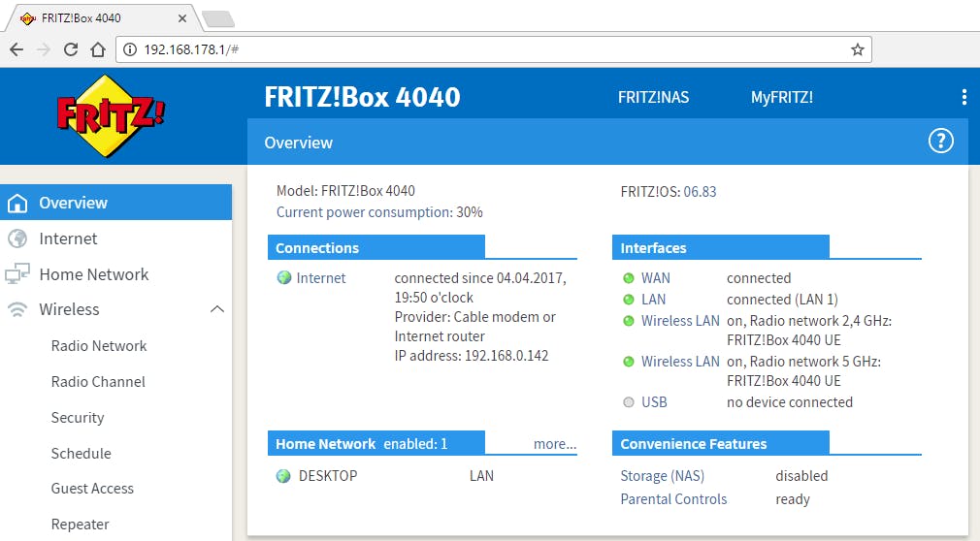Click the Convenience Features section header

coord(721,443)
